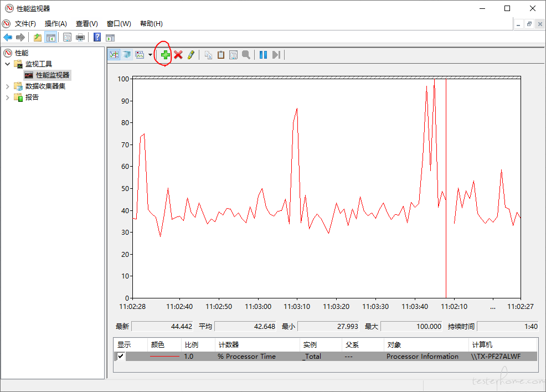Open the 操作(A) menu
Image resolution: width=546 pixels, height=392 pixels.
tap(56, 24)
